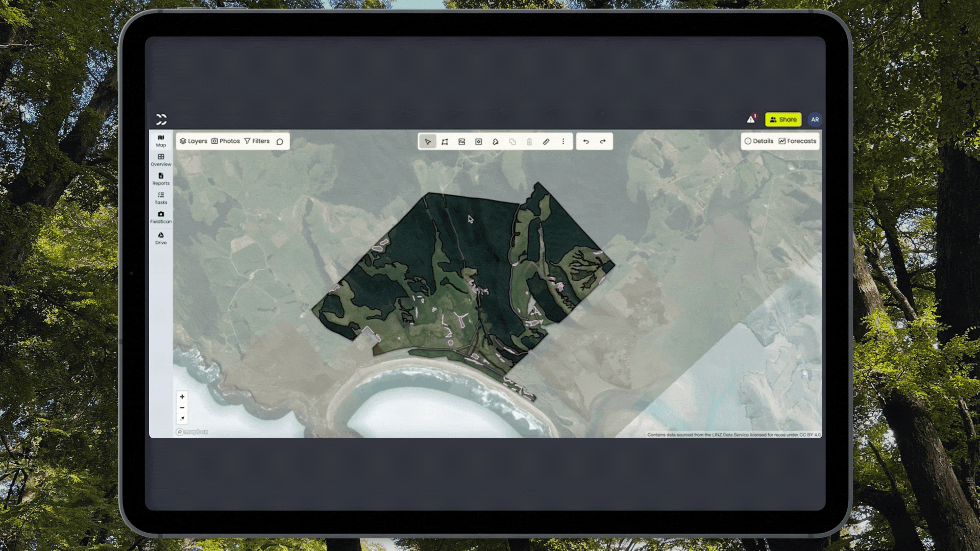Open the Reports section
Screen dimensions: 980x551
pos(161,179)
